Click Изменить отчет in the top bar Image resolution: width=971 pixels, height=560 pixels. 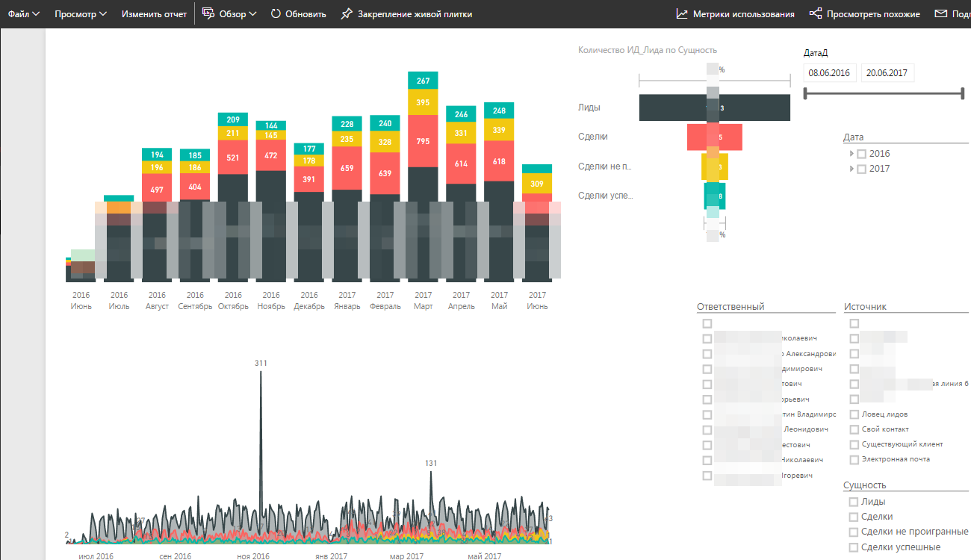click(x=155, y=14)
